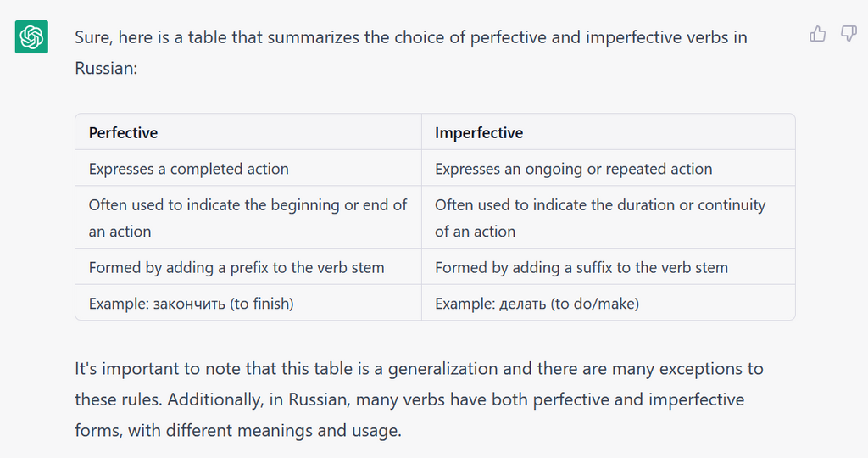Click the делать example cell
Screen dimensions: 868x458
tap(537, 303)
